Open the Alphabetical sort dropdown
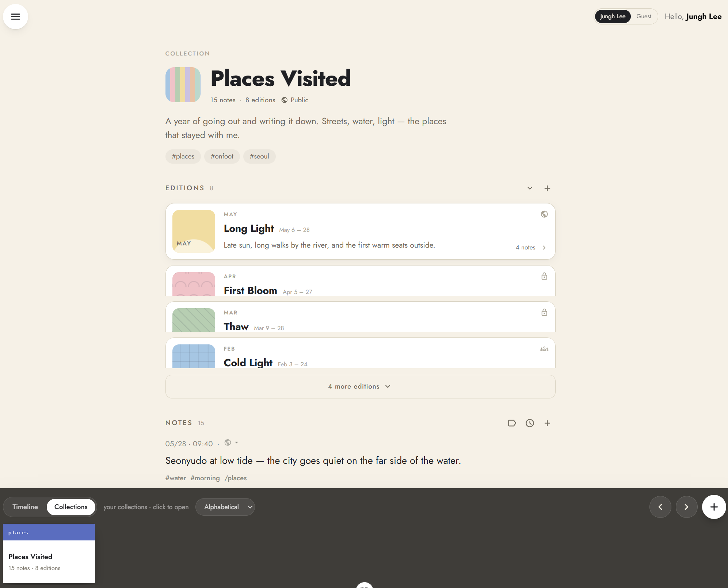This screenshot has height=588, width=728. point(225,507)
